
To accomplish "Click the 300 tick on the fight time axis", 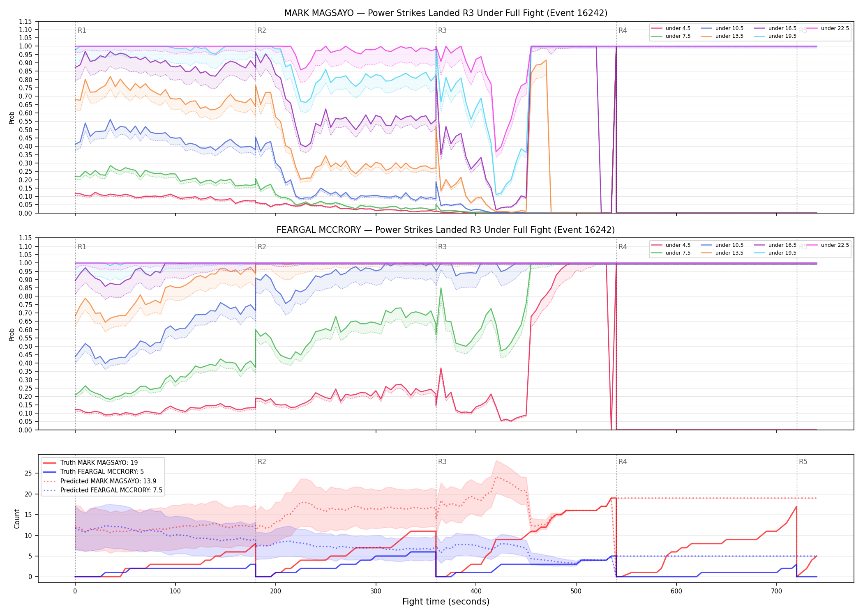I will 376,591.
